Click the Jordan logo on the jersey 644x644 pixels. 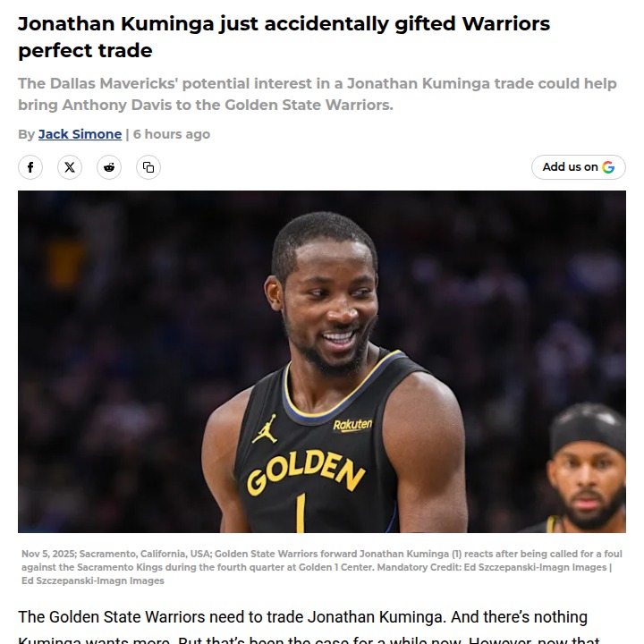pos(266,429)
